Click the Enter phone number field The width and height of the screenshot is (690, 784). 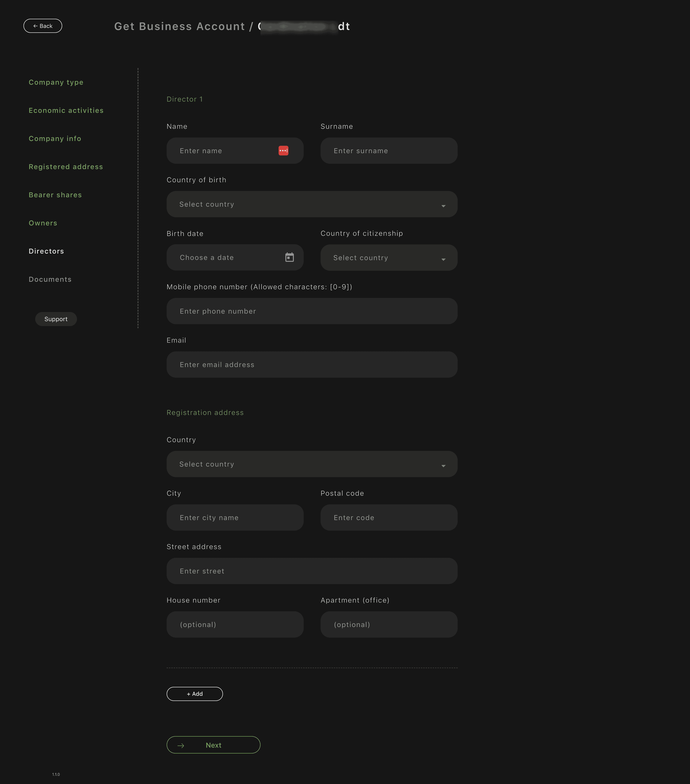pyautogui.click(x=312, y=311)
